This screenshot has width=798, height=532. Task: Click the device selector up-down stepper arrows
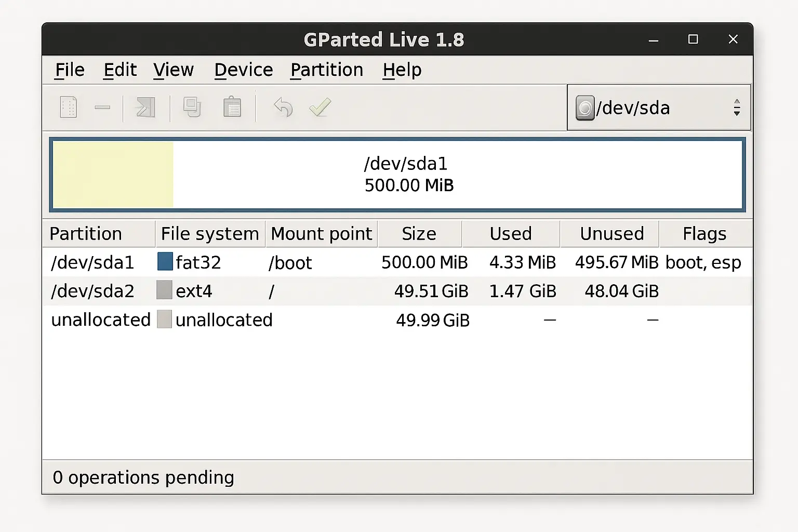click(737, 108)
